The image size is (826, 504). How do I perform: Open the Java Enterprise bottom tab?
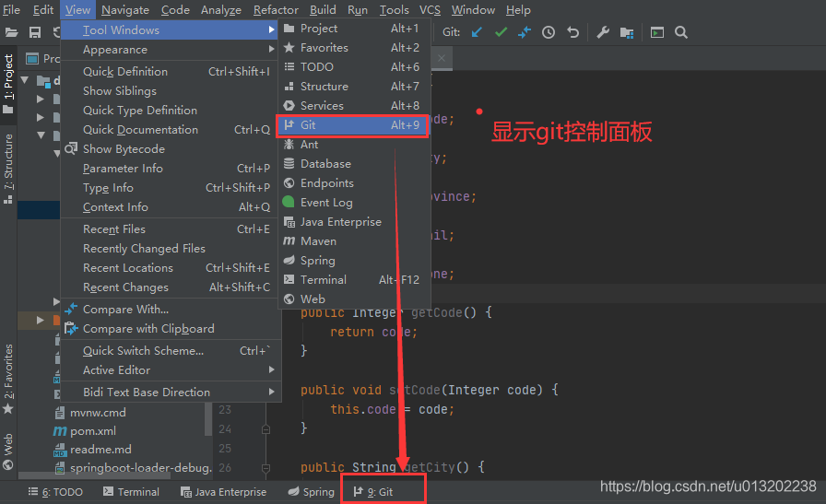coord(223,492)
